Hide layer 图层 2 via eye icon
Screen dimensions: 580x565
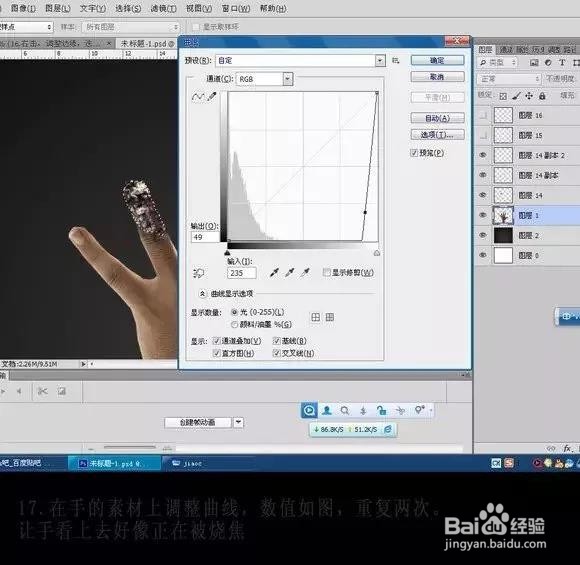(x=483, y=235)
